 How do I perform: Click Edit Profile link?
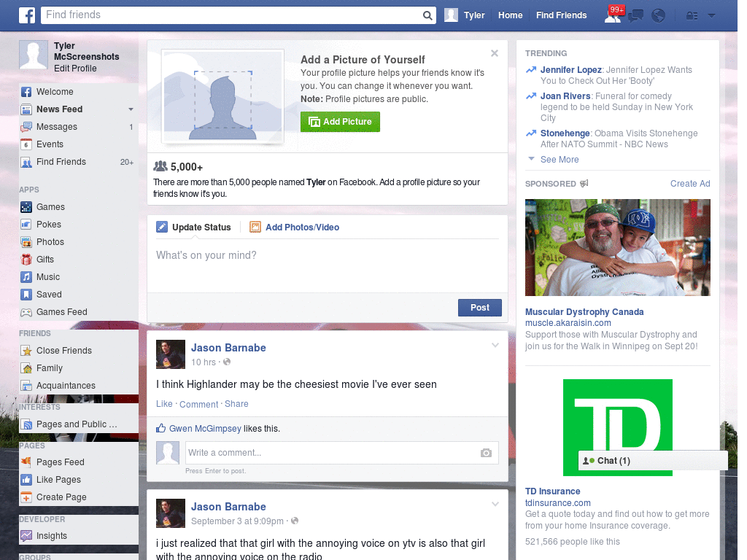click(75, 68)
